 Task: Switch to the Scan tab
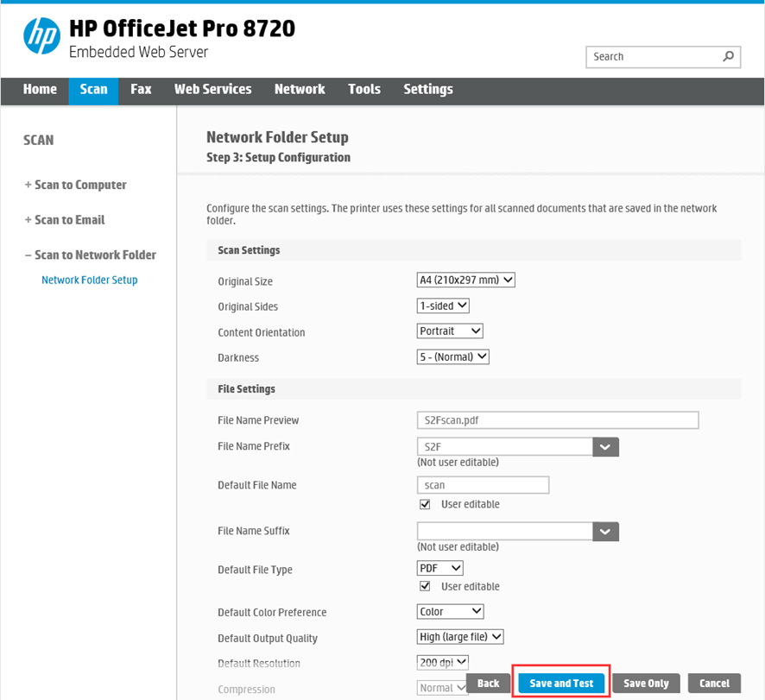click(x=93, y=91)
